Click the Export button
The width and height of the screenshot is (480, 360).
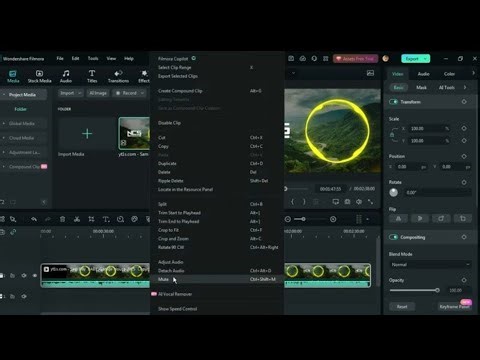coord(412,59)
